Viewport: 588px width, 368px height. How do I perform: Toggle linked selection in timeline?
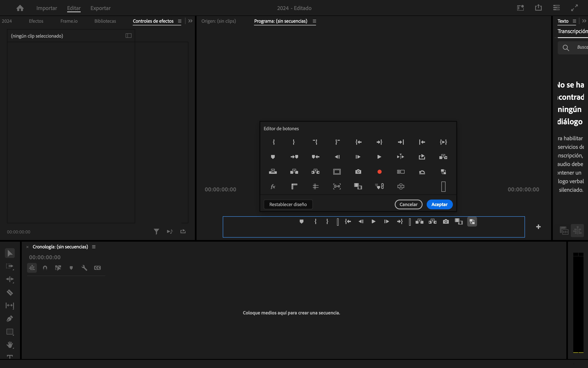(58, 268)
